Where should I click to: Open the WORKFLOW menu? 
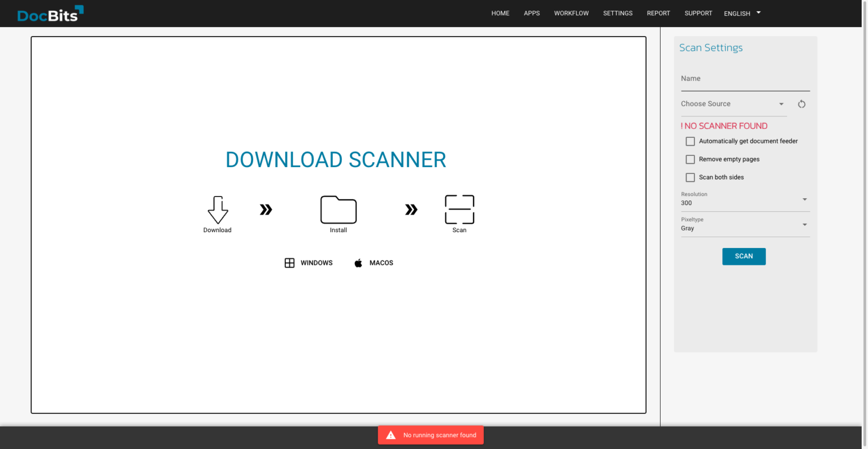pyautogui.click(x=571, y=13)
